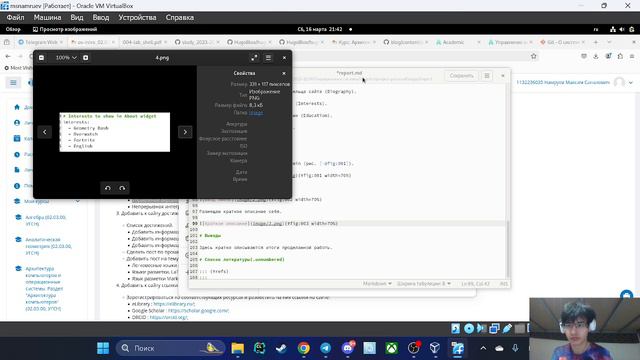This screenshot has height=360, width=640.
Task: Click the Interests image preview
Action: (x=115, y=132)
